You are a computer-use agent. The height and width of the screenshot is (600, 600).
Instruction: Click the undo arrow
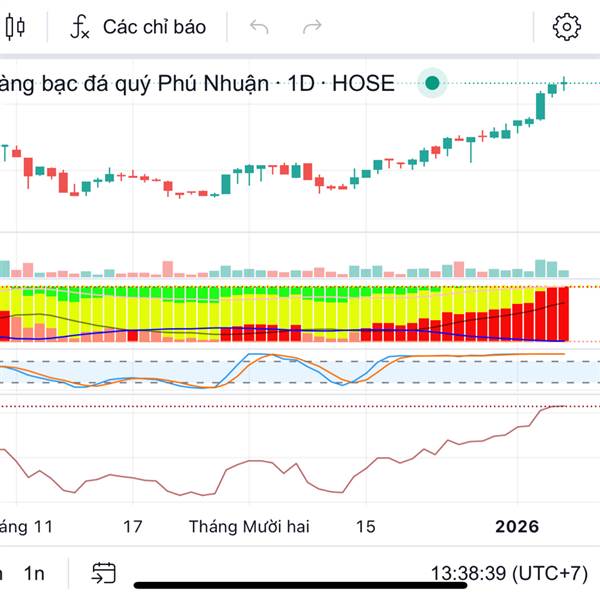pyautogui.click(x=259, y=27)
